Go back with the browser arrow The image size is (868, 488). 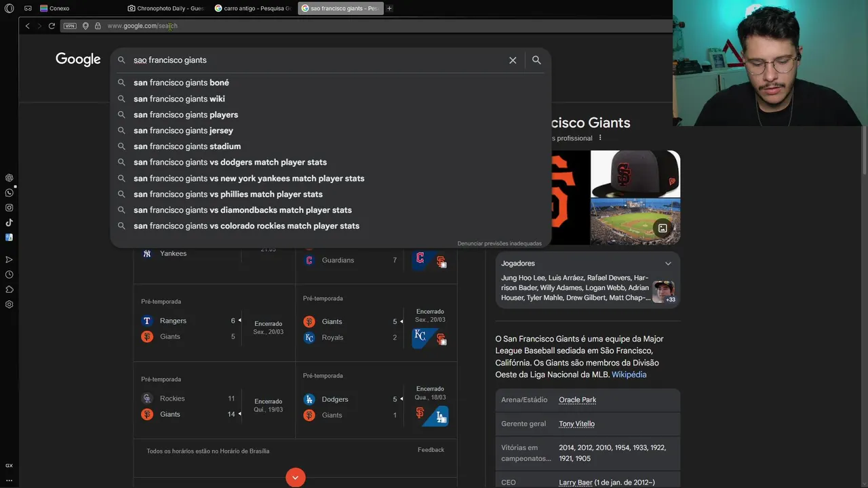point(27,26)
